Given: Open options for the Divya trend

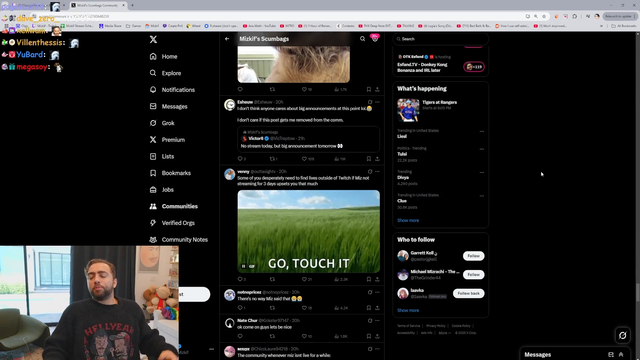Looking at the screenshot, I should tap(482, 172).
